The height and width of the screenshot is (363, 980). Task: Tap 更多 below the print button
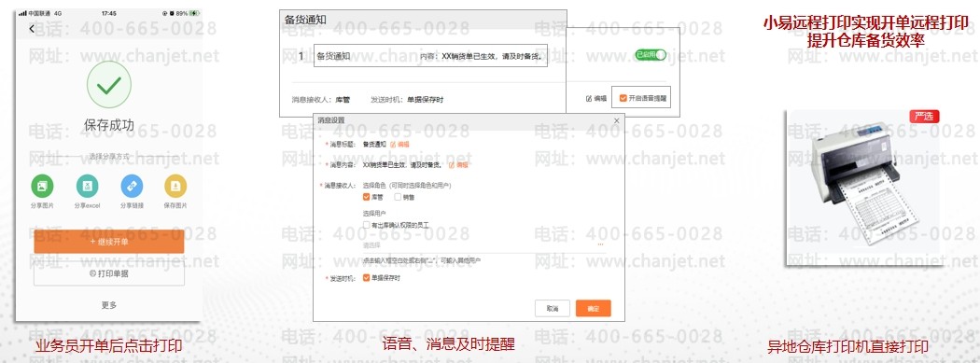(109, 305)
